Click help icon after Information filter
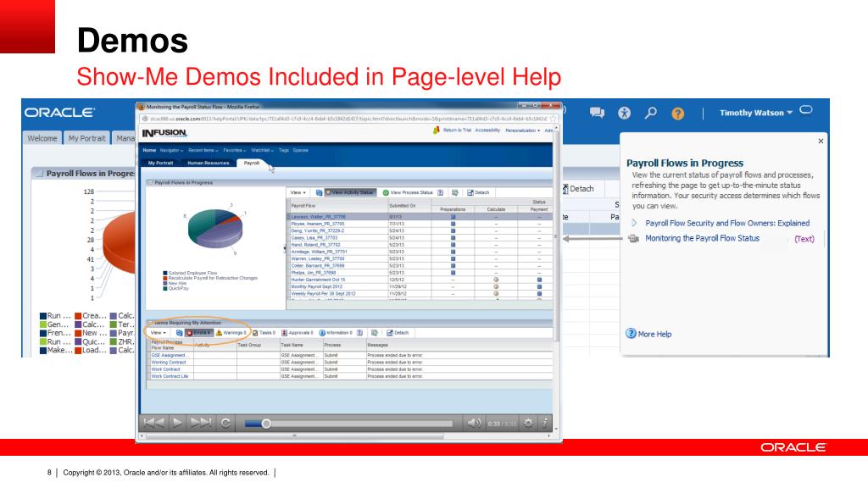 click(359, 333)
